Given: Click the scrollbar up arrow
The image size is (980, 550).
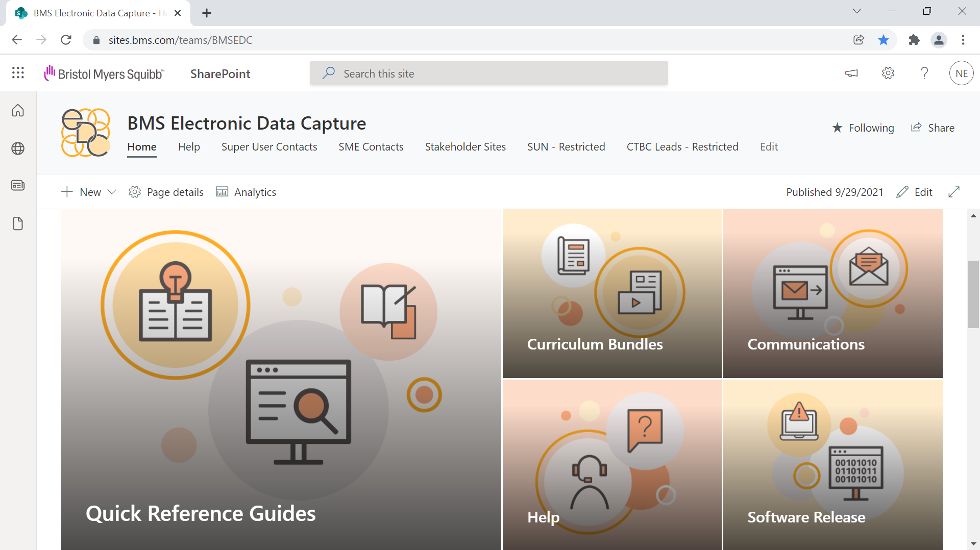Looking at the screenshot, I should (x=973, y=216).
